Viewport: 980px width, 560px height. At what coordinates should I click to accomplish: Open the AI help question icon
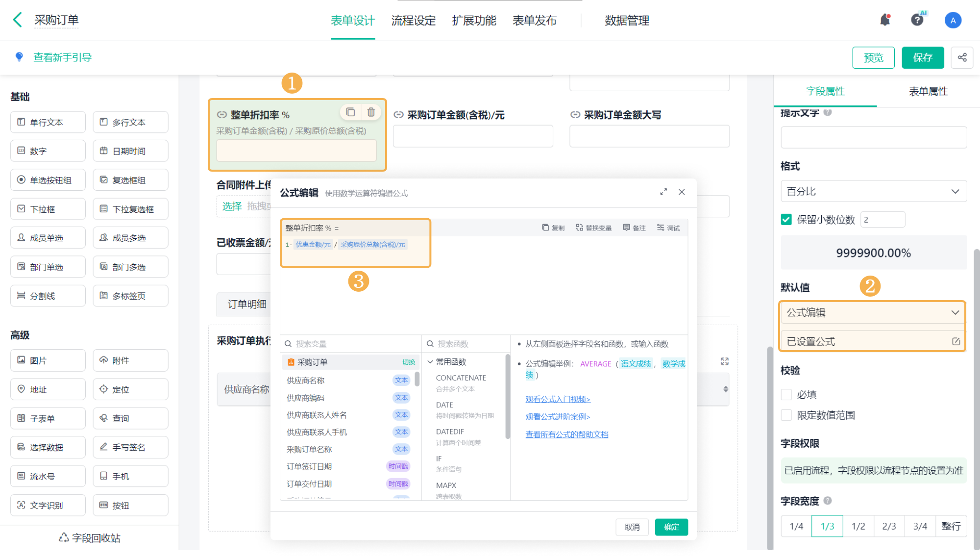(917, 20)
